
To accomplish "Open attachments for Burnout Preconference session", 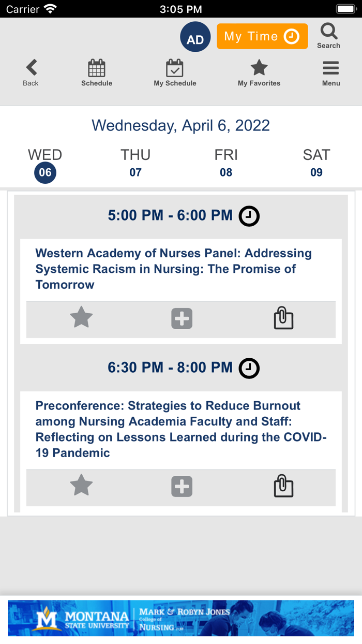I will pos(283,487).
